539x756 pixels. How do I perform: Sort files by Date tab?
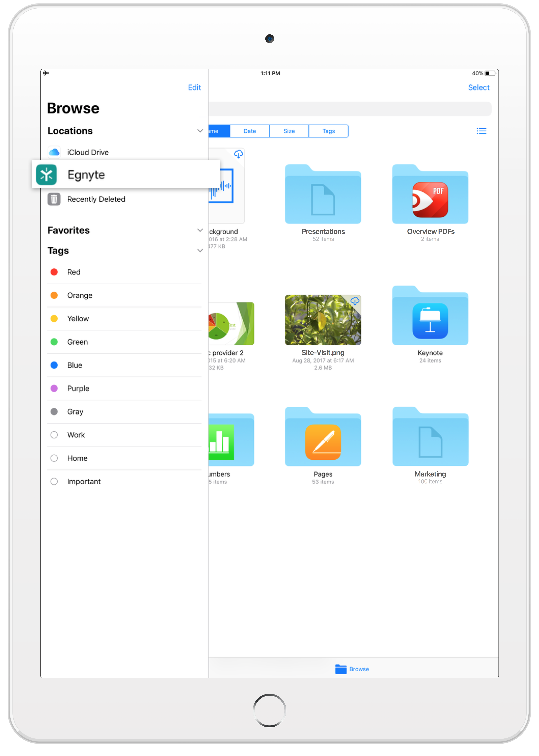click(x=250, y=131)
